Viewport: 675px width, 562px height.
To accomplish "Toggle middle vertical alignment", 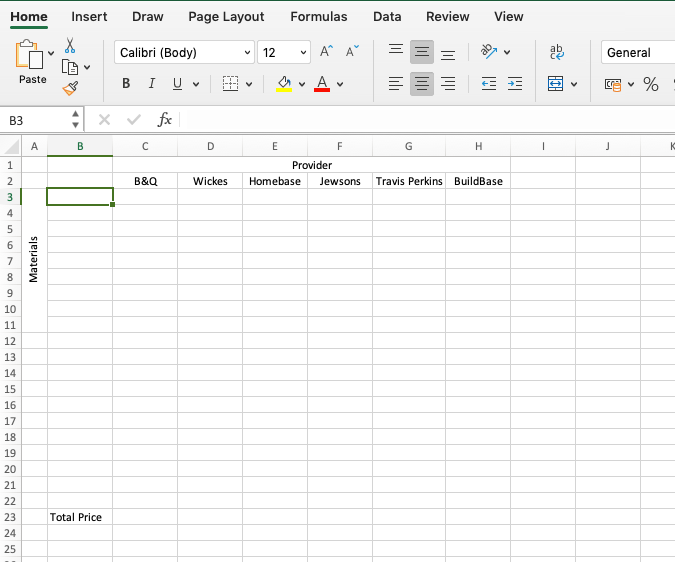I will pos(422,52).
